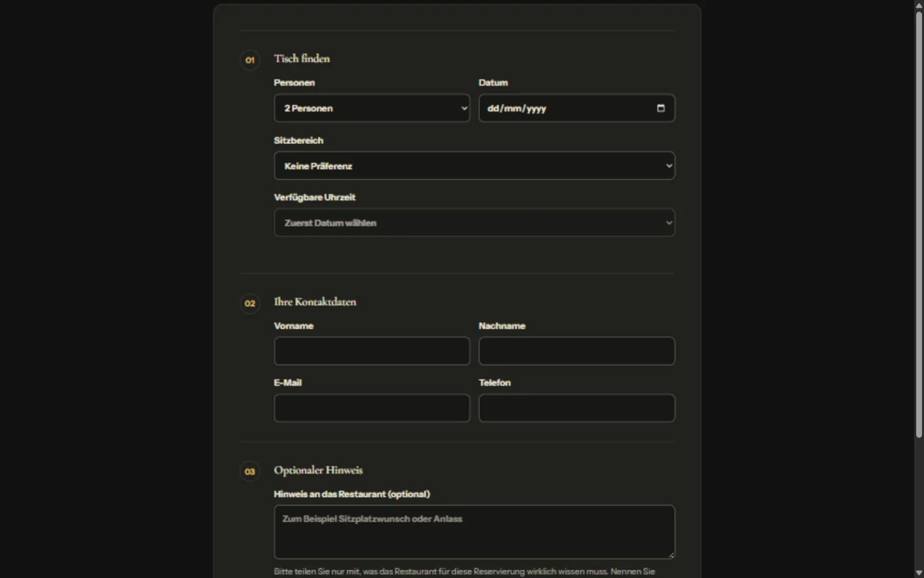The width and height of the screenshot is (924, 578).
Task: Click the 'Telefon' label
Action: 495,383
